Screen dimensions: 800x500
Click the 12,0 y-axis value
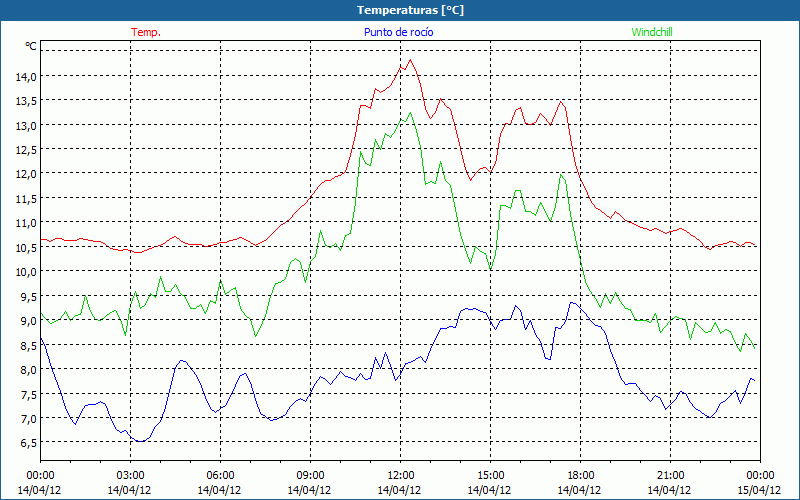pyautogui.click(x=27, y=173)
